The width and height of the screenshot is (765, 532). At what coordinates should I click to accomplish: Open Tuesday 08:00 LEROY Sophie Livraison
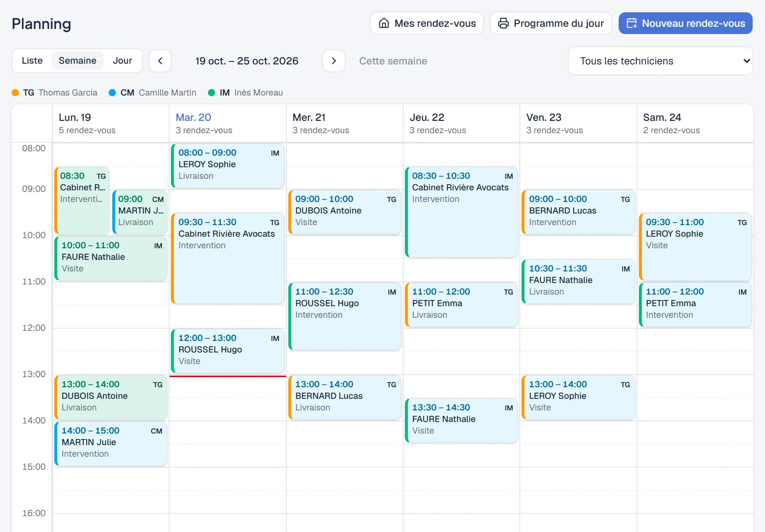tap(228, 166)
